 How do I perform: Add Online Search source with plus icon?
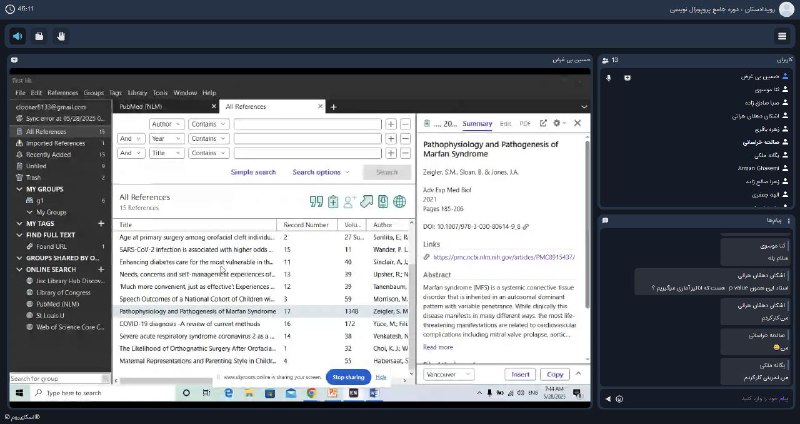pyautogui.click(x=101, y=269)
